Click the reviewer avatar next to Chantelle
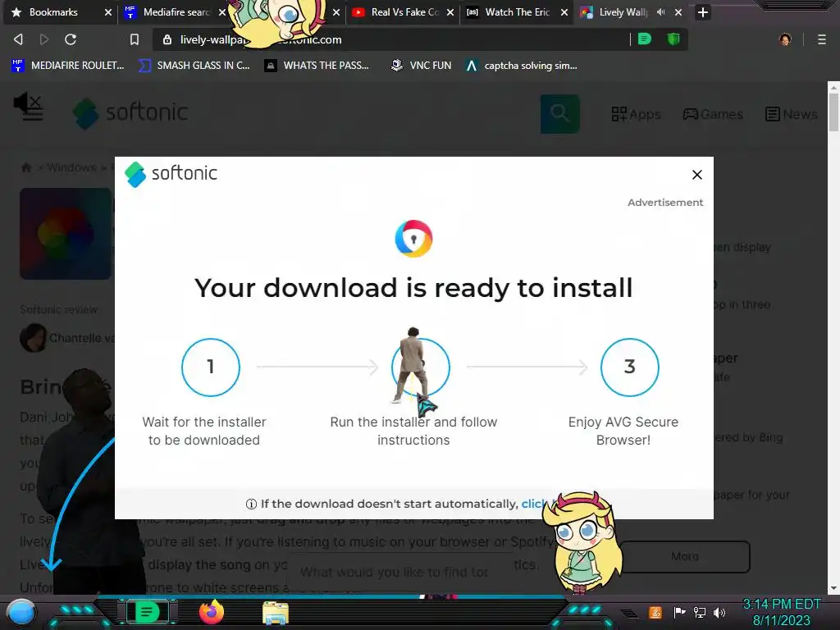Image resolution: width=840 pixels, height=630 pixels. click(33, 337)
